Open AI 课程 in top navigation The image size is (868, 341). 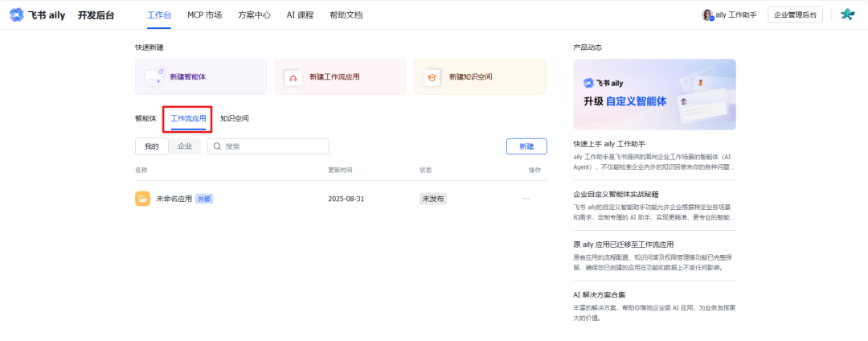coord(300,15)
